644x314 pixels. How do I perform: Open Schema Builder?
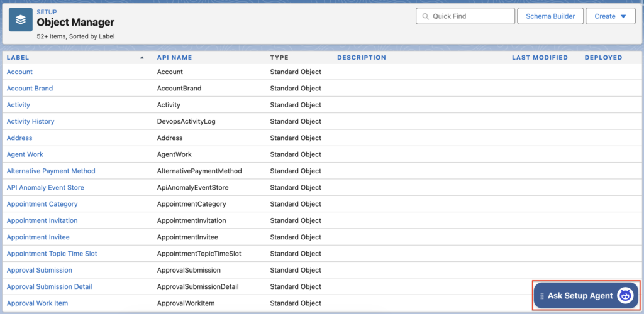pos(550,16)
